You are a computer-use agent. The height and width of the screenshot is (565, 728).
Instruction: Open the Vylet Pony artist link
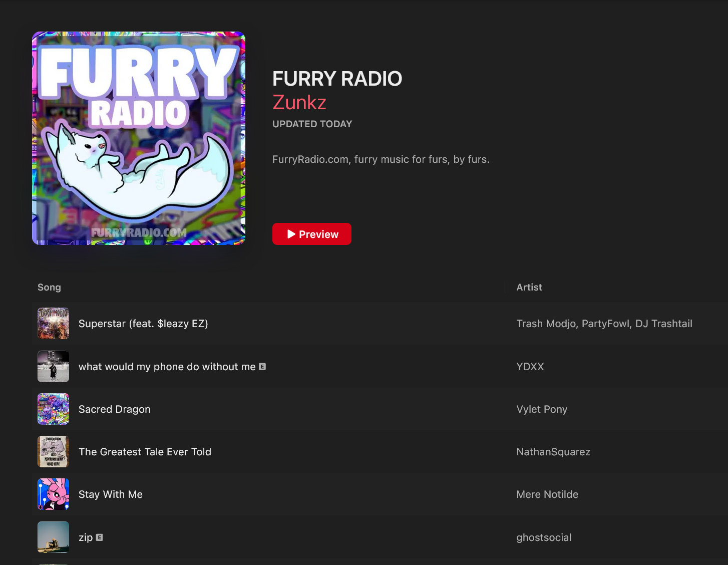[541, 409]
